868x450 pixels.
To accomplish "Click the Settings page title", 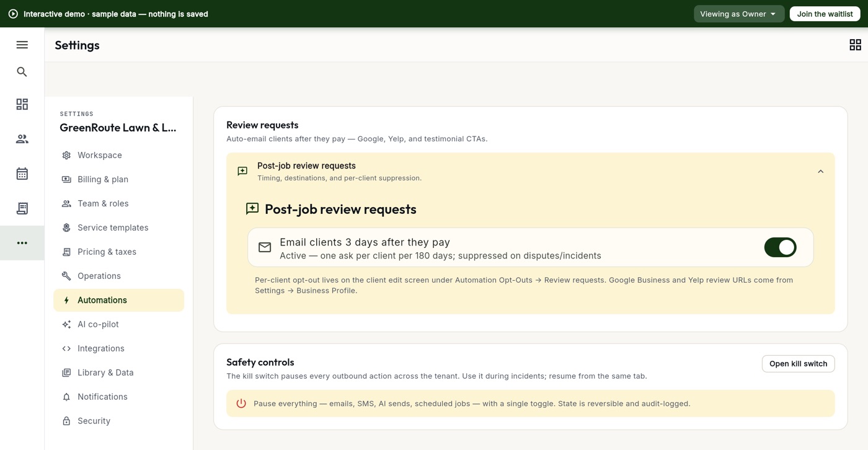I will tap(77, 45).
